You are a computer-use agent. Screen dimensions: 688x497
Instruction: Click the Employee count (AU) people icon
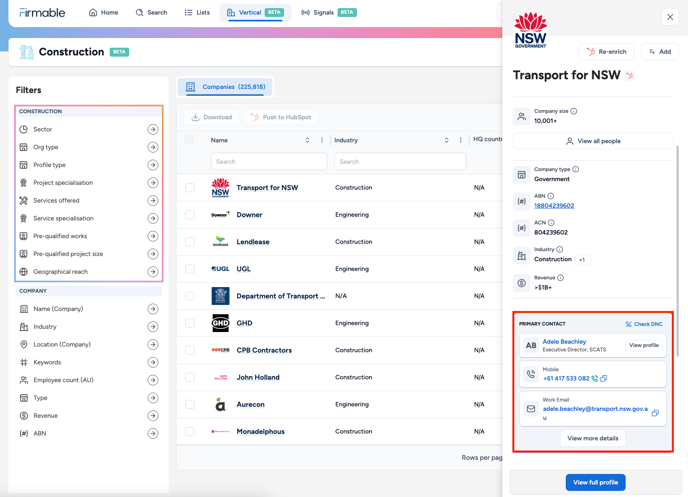[x=24, y=380]
